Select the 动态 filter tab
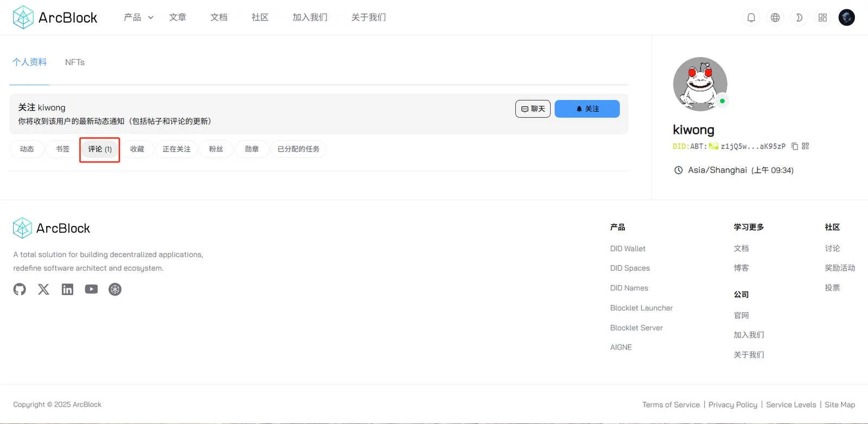868x424 pixels. point(27,149)
